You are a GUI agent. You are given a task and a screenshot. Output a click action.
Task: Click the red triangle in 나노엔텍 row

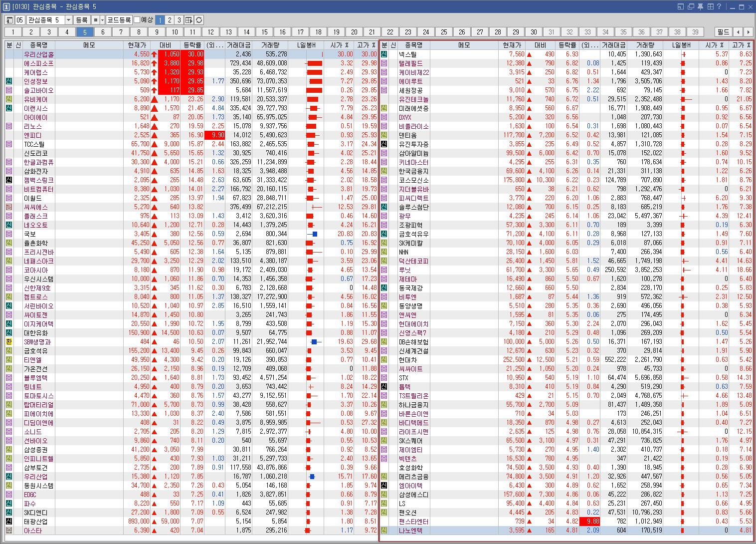point(529,531)
